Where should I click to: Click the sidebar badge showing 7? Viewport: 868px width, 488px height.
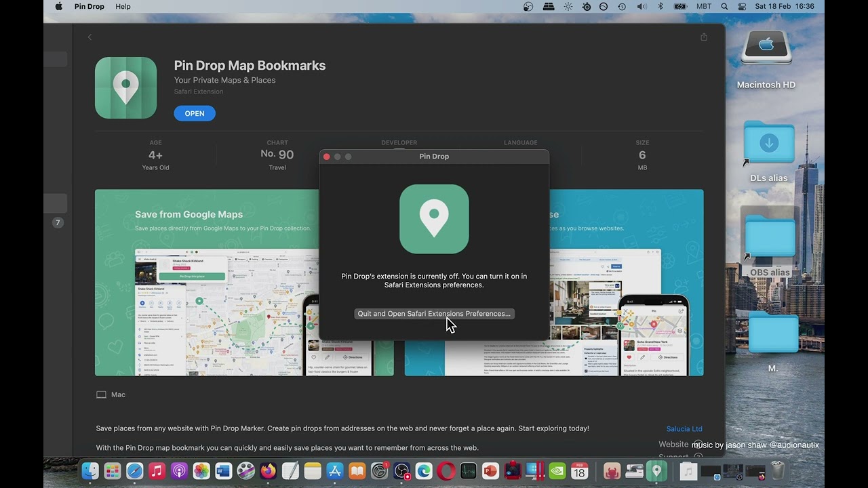click(58, 222)
